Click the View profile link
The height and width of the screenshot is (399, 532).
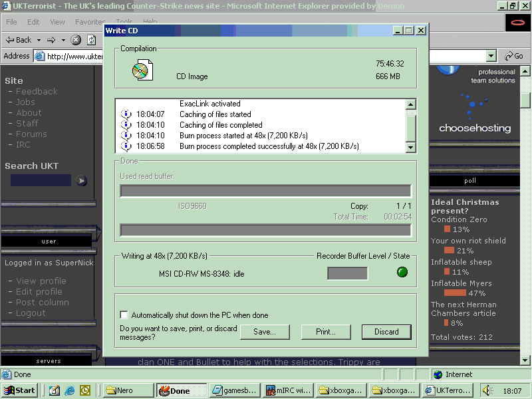(x=41, y=281)
